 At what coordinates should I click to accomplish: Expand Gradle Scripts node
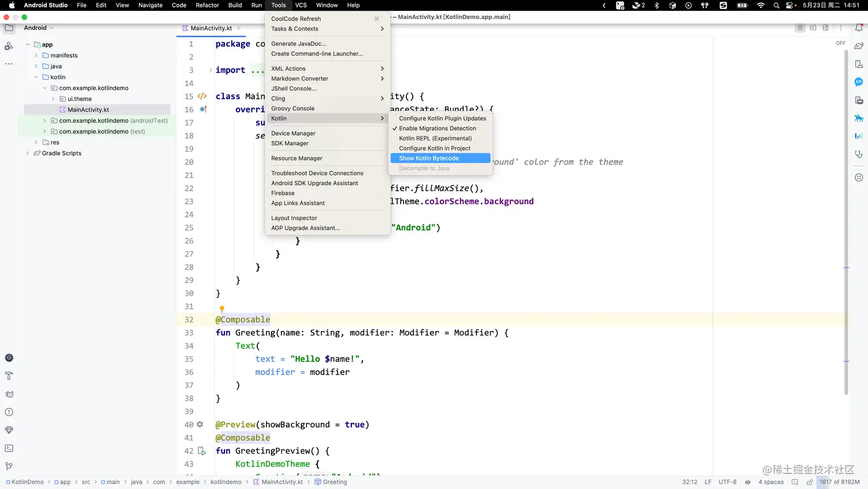(x=28, y=153)
